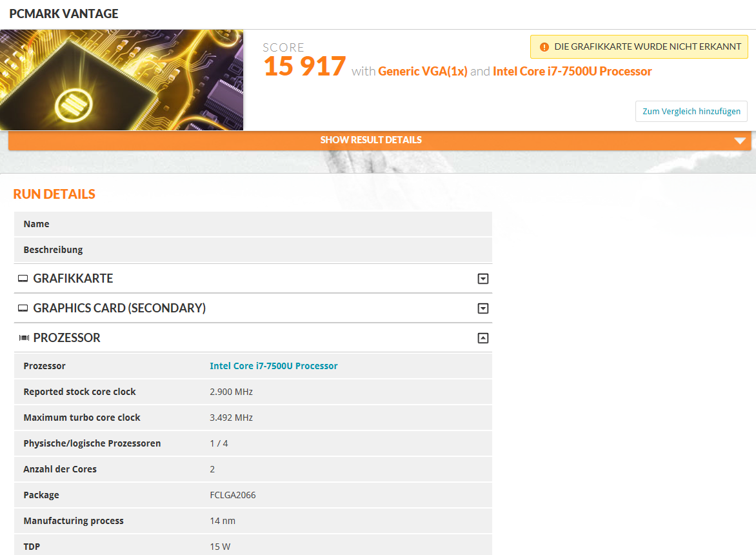
Task: Expand the GRAFIKKARTE section using its arrow
Action: (x=482, y=279)
